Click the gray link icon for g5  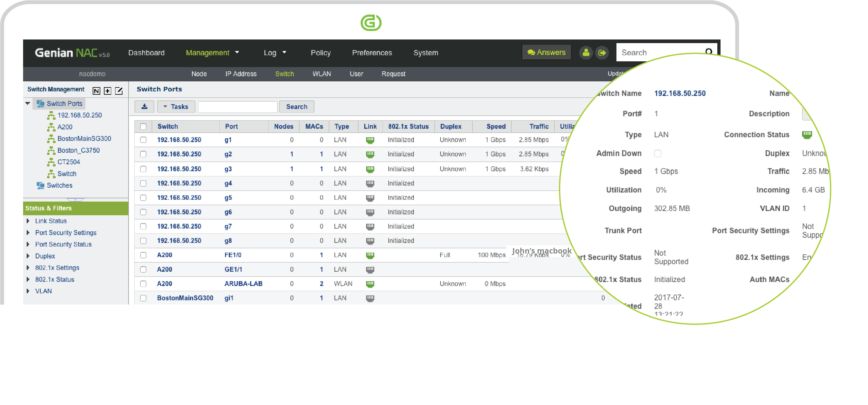click(370, 198)
